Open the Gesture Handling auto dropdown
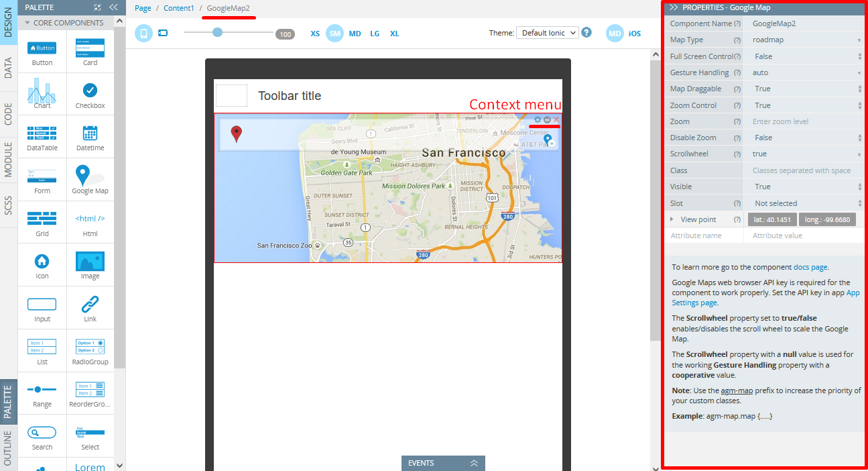The image size is (868, 471). tap(803, 72)
